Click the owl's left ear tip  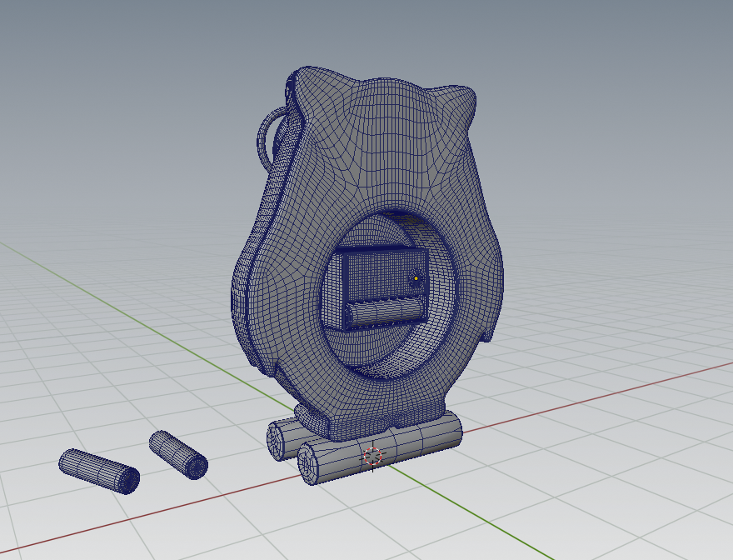coord(297,79)
